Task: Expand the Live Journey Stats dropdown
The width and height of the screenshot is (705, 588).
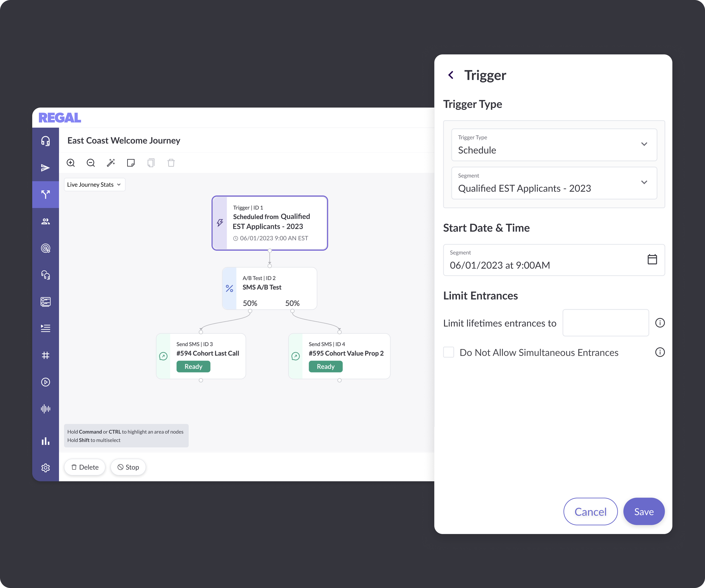Action: tap(94, 184)
